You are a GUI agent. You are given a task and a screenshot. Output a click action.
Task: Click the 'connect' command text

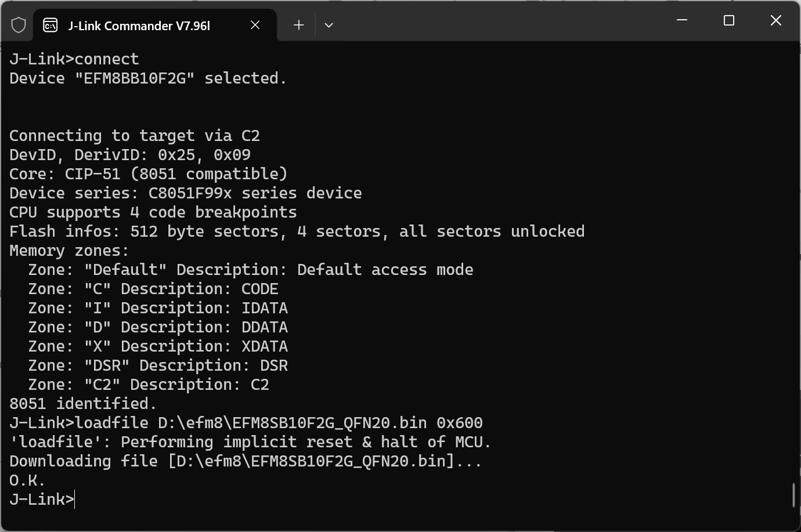pos(107,59)
